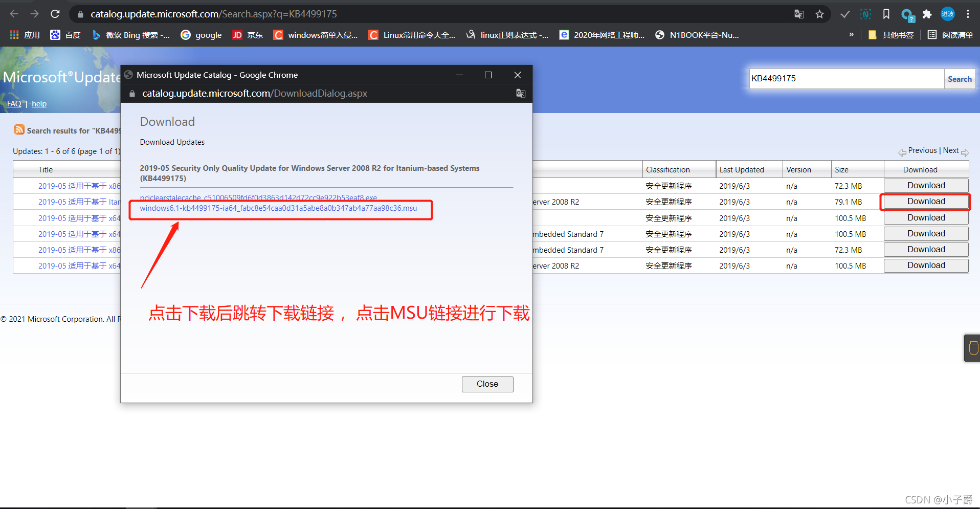
Task: Open the N1BOOK平台 bookmark
Action: pyautogui.click(x=697, y=35)
